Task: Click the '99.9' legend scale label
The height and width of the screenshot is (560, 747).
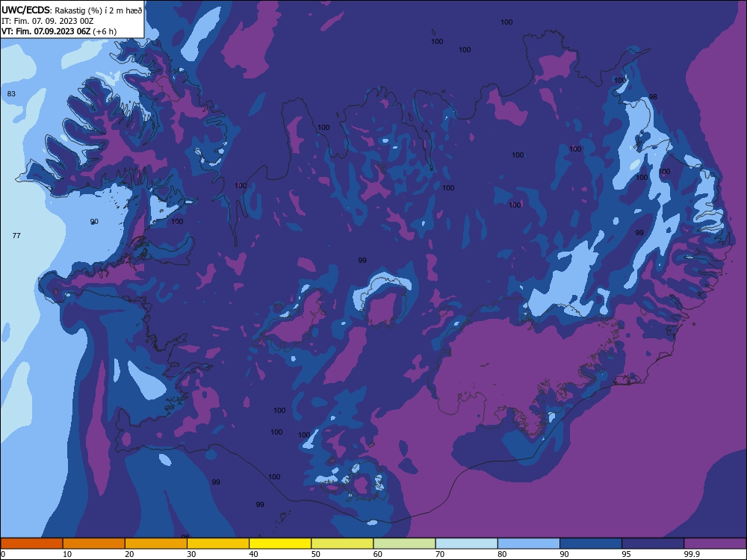Action: pyautogui.click(x=691, y=554)
